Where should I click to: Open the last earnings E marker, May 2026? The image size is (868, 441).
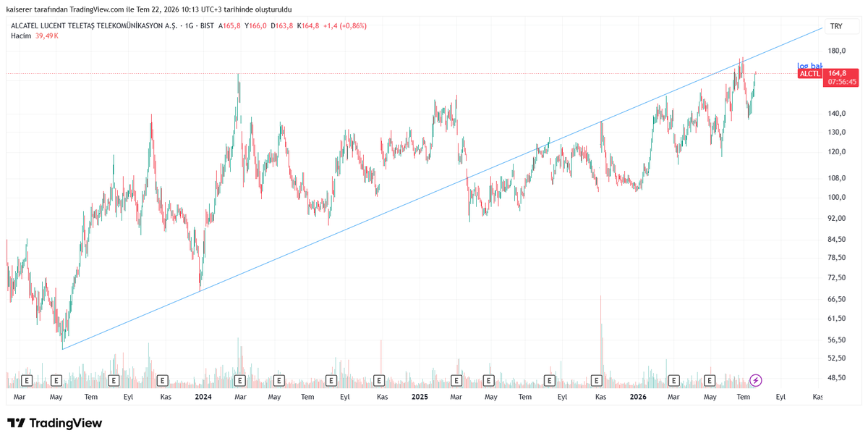tap(710, 379)
